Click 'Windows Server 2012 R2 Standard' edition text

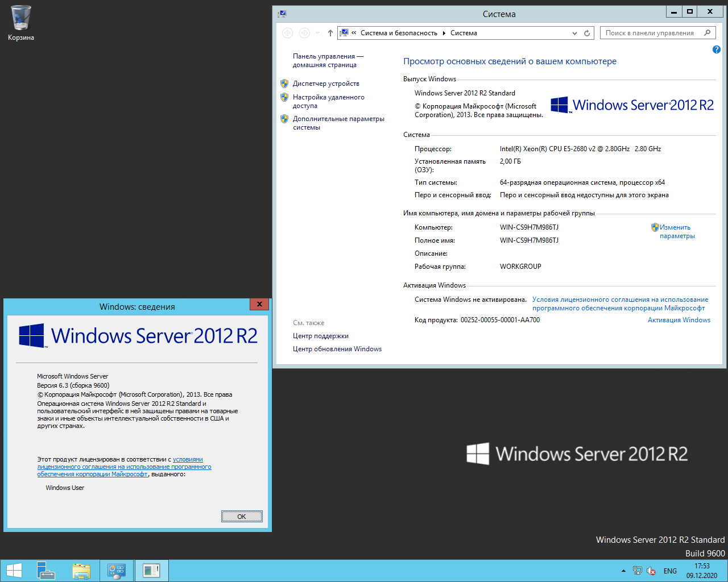(x=465, y=93)
